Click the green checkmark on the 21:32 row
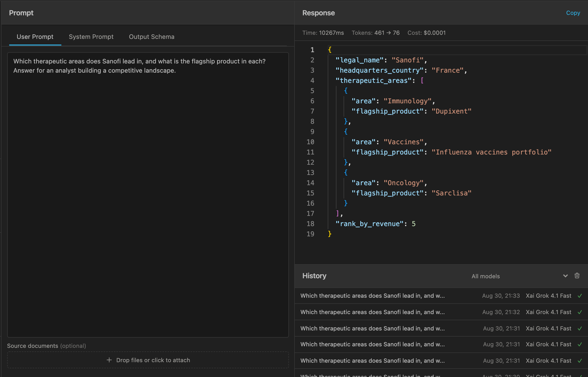Viewport: 588px width, 377px height. coord(580,312)
